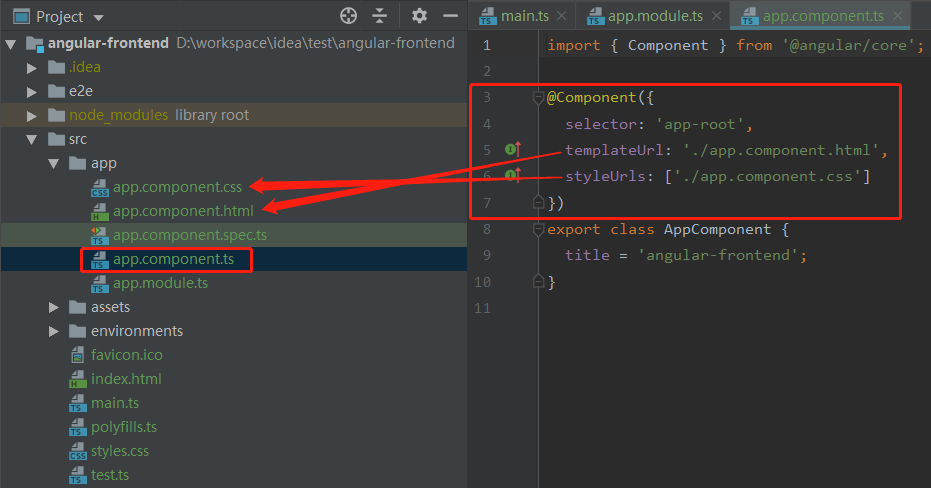This screenshot has width=931, height=488.
Task: Select index.html file
Action: click(126, 379)
